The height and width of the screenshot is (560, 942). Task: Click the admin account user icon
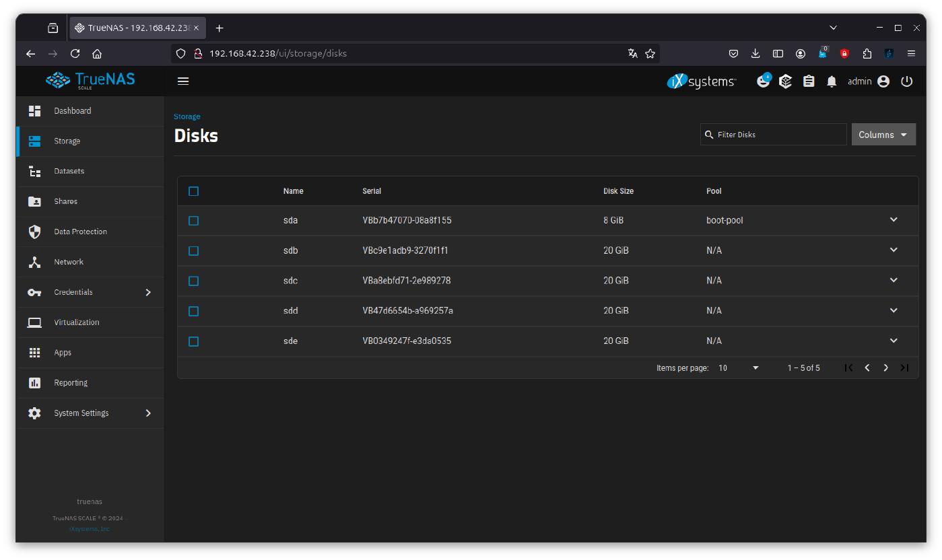point(883,81)
